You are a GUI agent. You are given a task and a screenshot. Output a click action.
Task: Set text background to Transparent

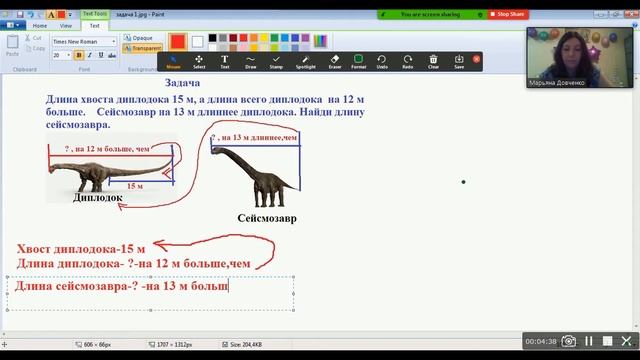click(x=142, y=48)
